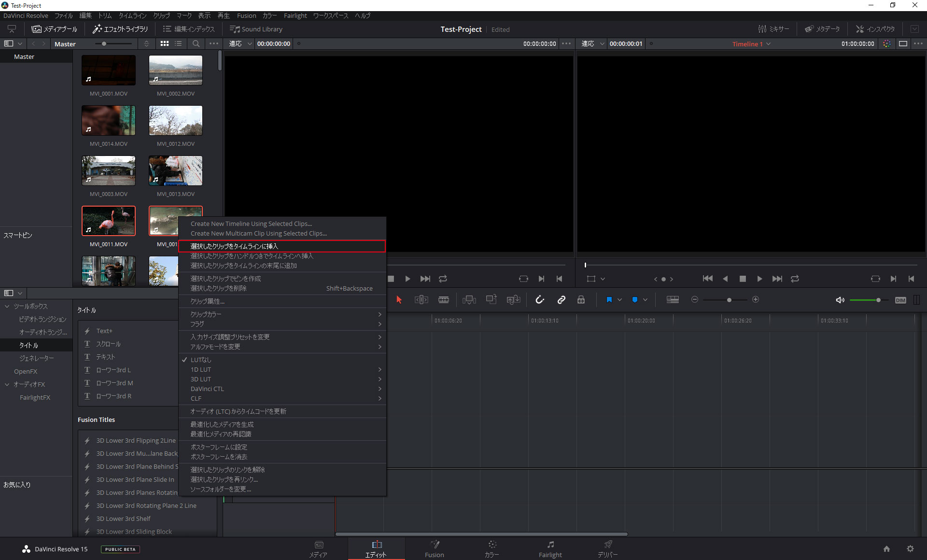Expand the Timeline 1 dropdown
Viewport: 927px width, 560px height.
click(x=769, y=44)
